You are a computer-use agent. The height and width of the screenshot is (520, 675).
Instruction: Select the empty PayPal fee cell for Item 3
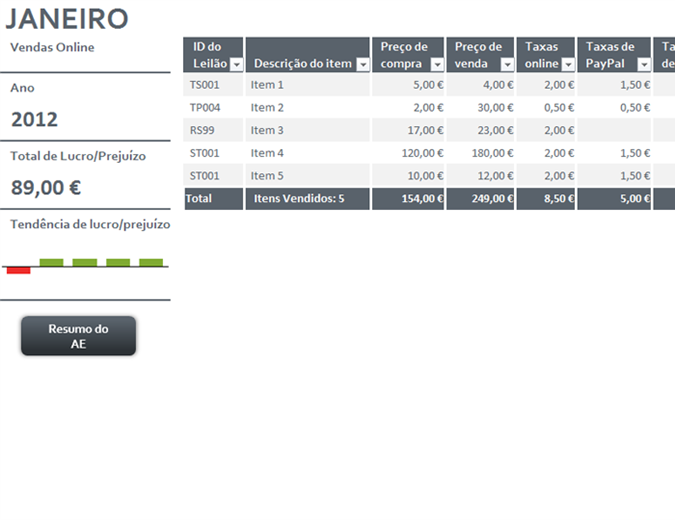tap(614, 130)
